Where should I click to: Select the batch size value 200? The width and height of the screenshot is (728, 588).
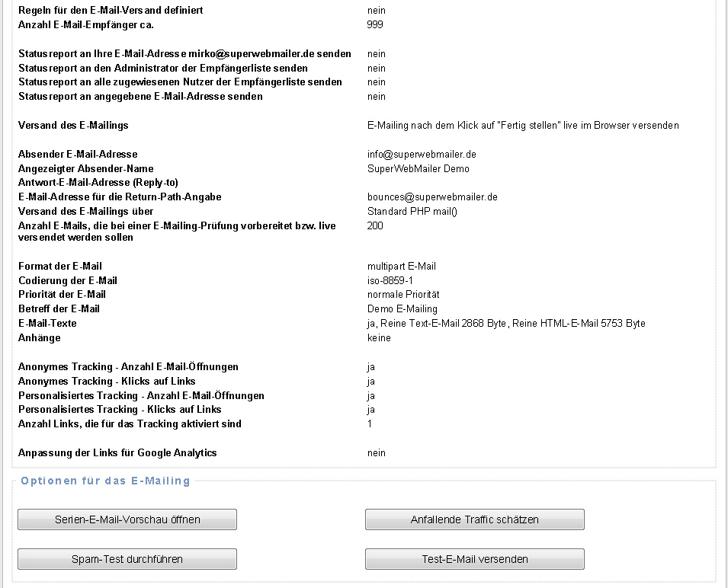[x=375, y=226]
